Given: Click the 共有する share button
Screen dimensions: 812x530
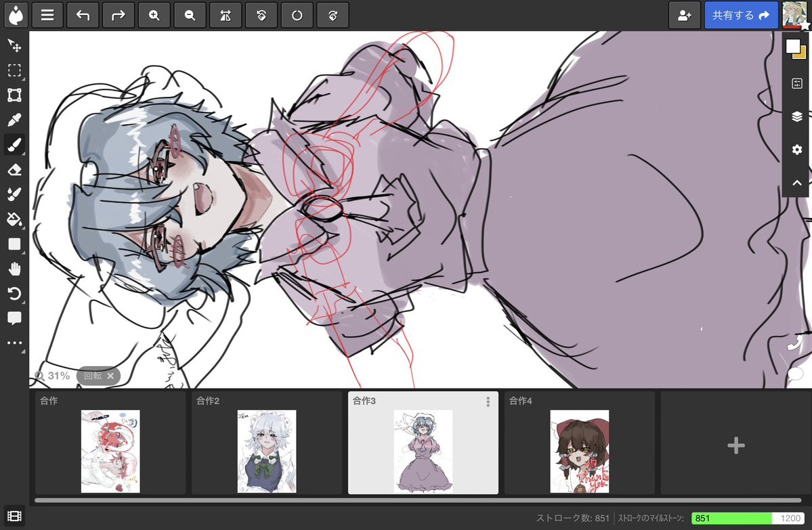Looking at the screenshot, I should [741, 15].
